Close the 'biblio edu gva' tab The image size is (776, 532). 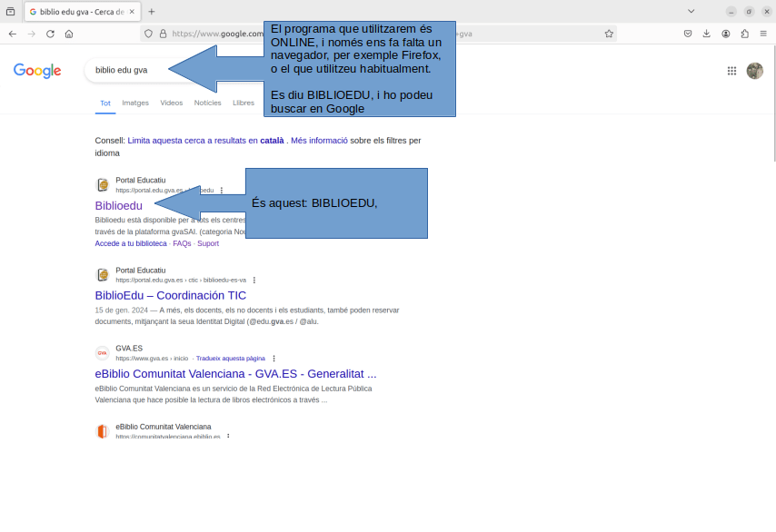click(x=132, y=12)
